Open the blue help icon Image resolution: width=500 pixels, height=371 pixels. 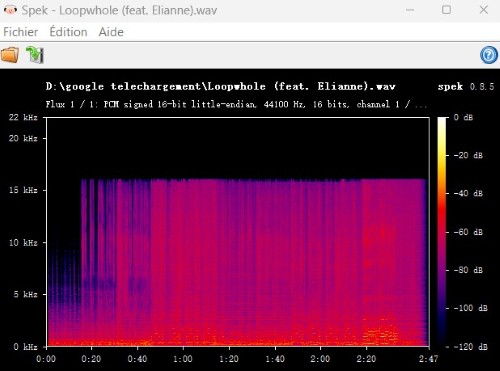point(489,55)
